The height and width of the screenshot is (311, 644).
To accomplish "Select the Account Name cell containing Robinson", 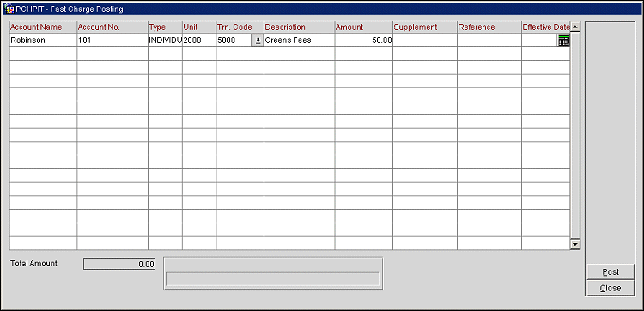I will 43,40.
